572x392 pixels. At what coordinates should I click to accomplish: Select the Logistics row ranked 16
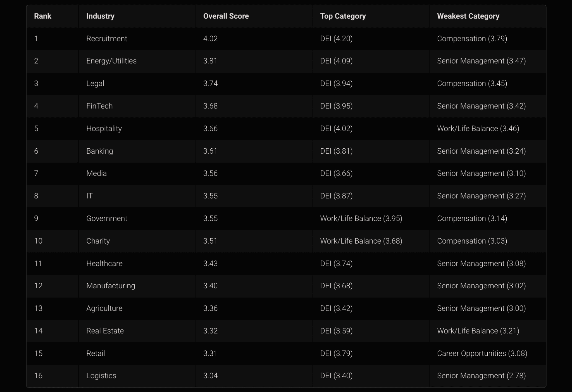click(x=101, y=376)
